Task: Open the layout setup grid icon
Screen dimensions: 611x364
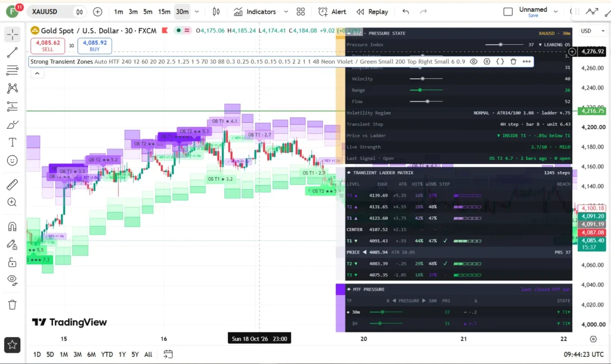Action: [x=301, y=12]
